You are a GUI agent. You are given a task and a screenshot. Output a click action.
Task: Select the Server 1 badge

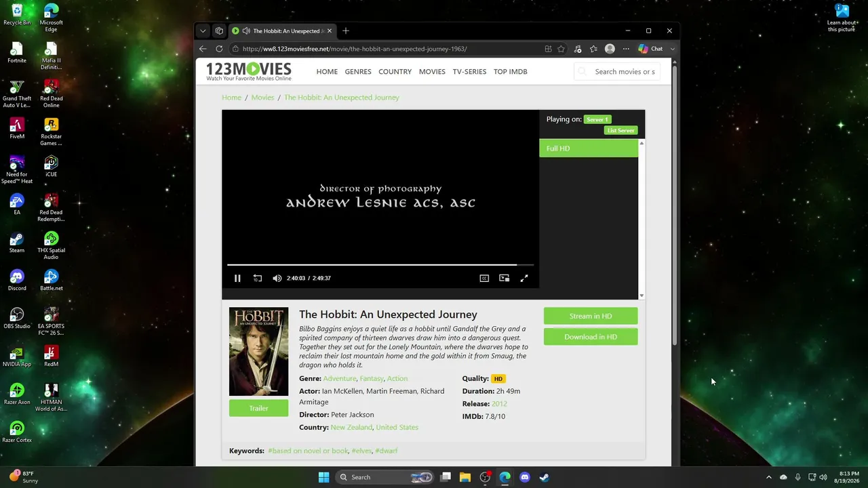(x=597, y=119)
